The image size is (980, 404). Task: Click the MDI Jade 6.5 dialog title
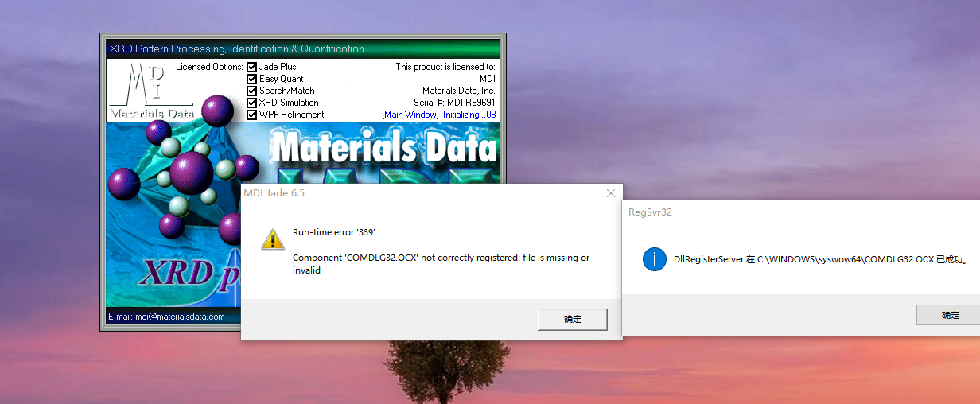click(x=274, y=193)
